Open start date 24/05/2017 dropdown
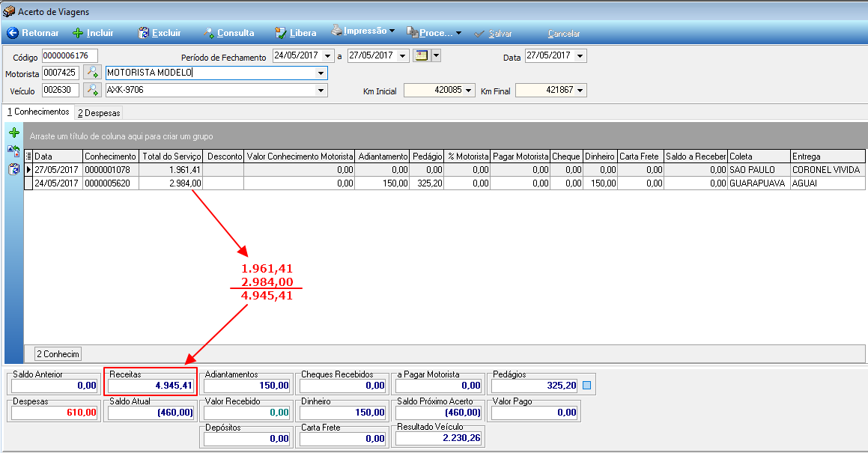The height and width of the screenshot is (453, 868). point(328,56)
